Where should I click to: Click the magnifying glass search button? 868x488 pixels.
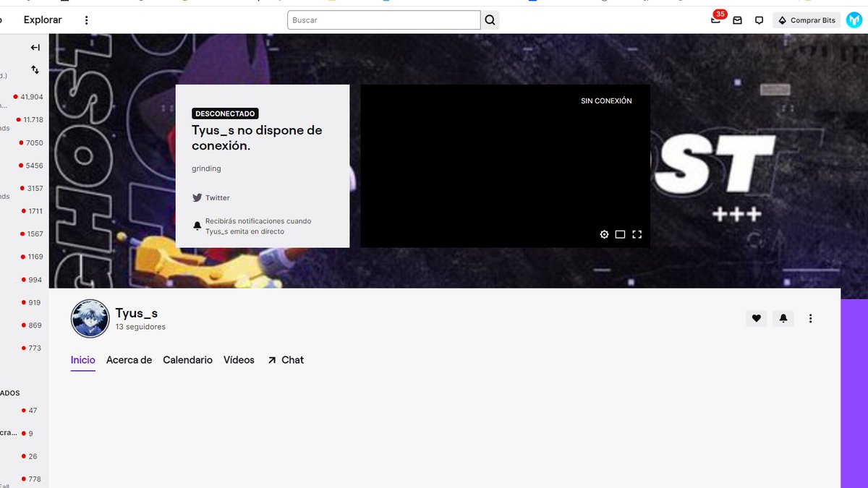pos(490,20)
